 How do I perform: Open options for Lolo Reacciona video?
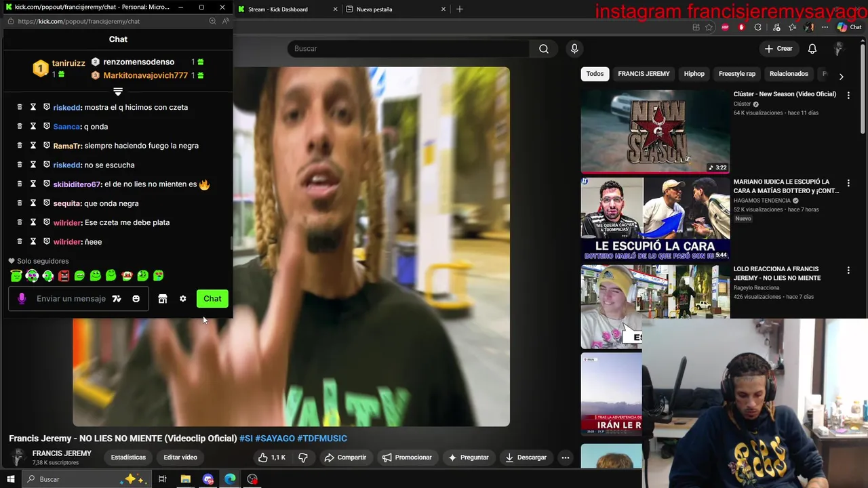[848, 270]
